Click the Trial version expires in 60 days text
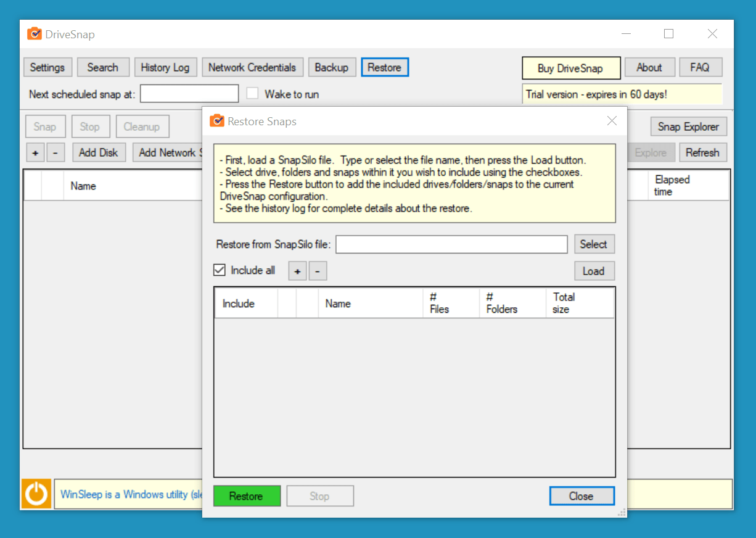 pos(596,95)
